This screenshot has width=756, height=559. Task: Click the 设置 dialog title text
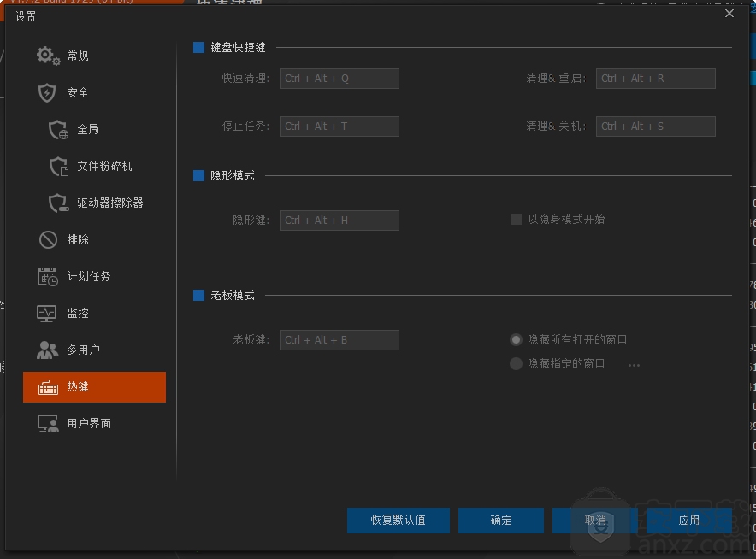tap(26, 16)
